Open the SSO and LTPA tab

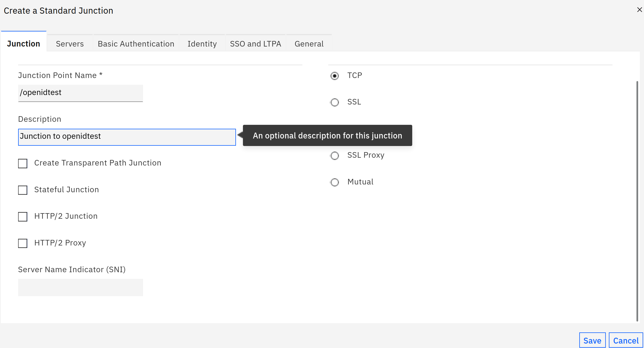[255, 44]
